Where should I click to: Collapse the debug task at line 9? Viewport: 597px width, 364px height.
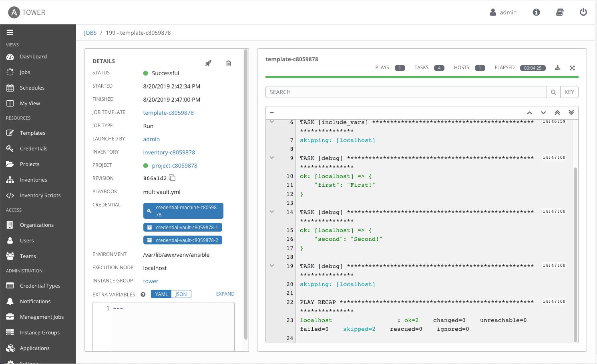pos(272,158)
